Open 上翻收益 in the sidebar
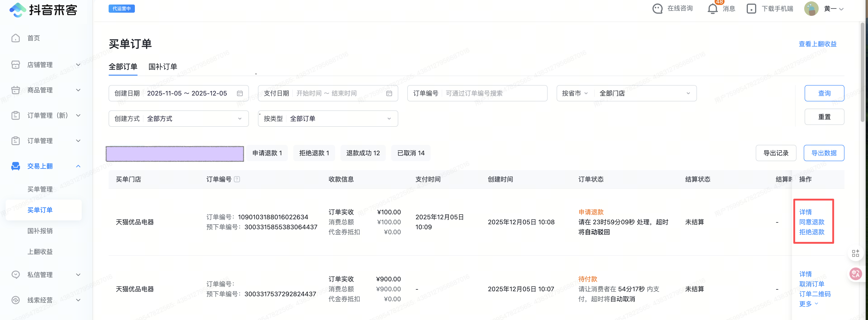This screenshot has width=868, height=320. click(40, 252)
